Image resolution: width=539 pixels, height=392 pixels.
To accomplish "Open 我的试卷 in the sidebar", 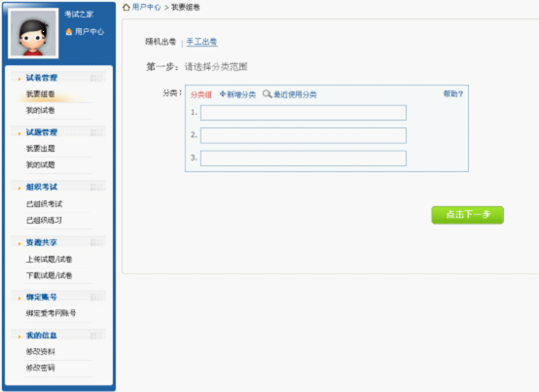I will coord(41,110).
